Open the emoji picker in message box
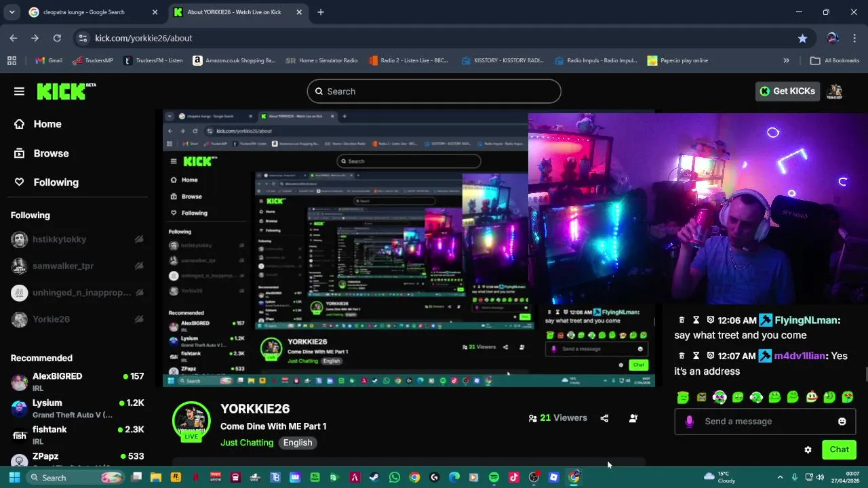Image resolution: width=868 pixels, height=488 pixels. (x=842, y=421)
